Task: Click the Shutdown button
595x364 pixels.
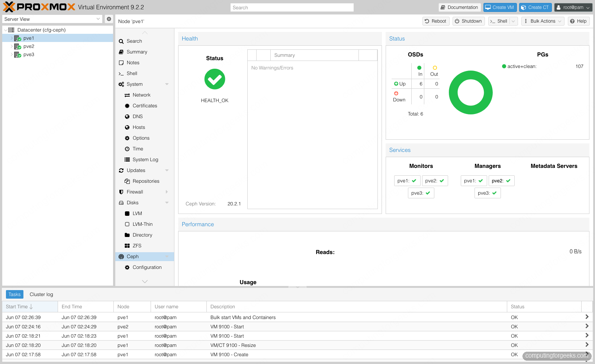Action: click(x=468, y=21)
